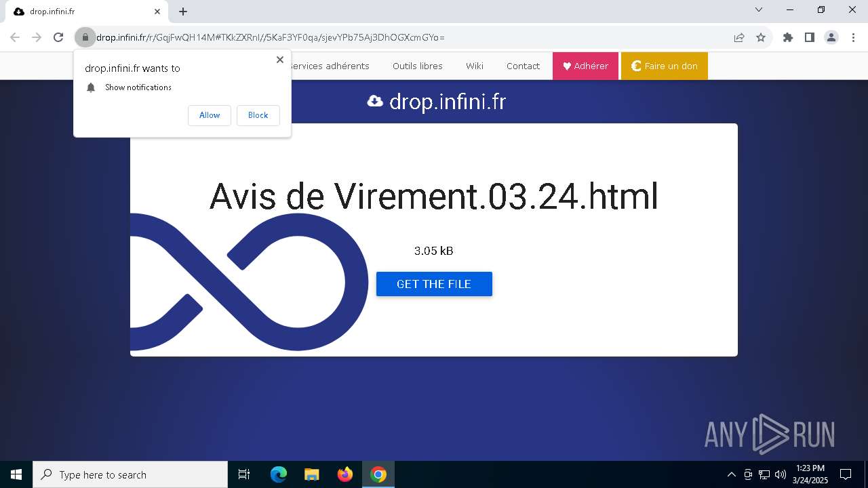Click the taskbar search box
Screen dimensions: 868x488
coord(130,474)
